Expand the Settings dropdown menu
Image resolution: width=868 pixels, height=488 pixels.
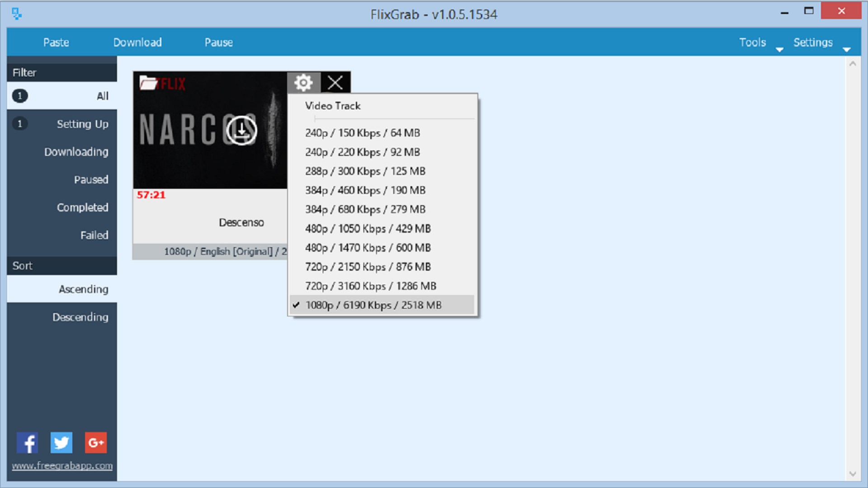(x=821, y=43)
